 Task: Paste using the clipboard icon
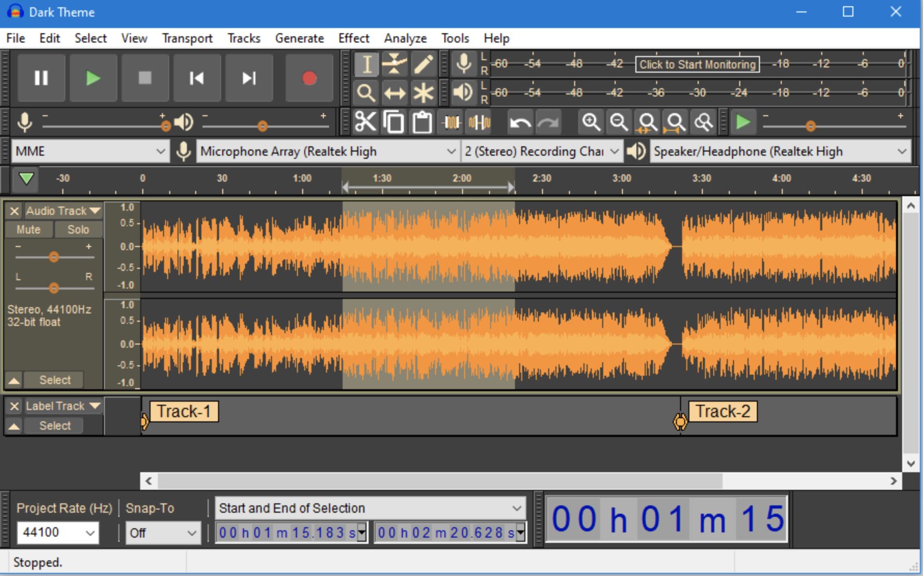pos(422,122)
